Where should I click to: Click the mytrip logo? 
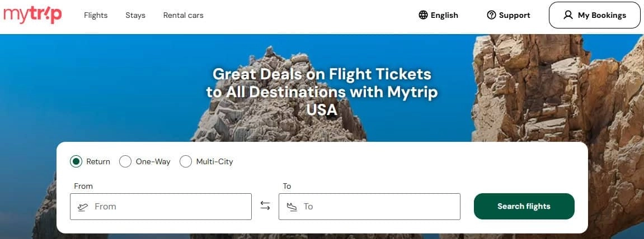(x=32, y=15)
